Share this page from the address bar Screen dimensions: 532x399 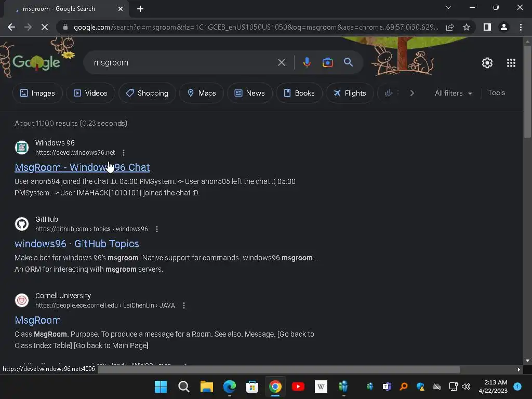(450, 27)
